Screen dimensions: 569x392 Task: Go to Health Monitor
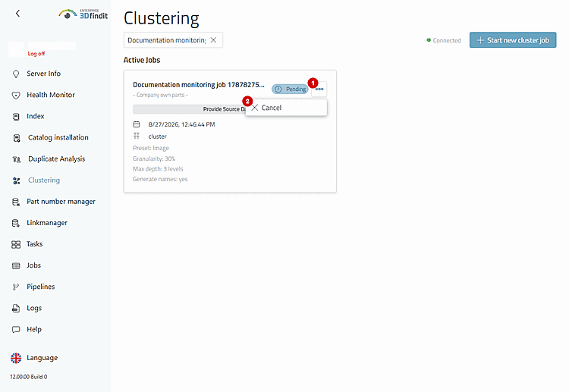tap(51, 95)
